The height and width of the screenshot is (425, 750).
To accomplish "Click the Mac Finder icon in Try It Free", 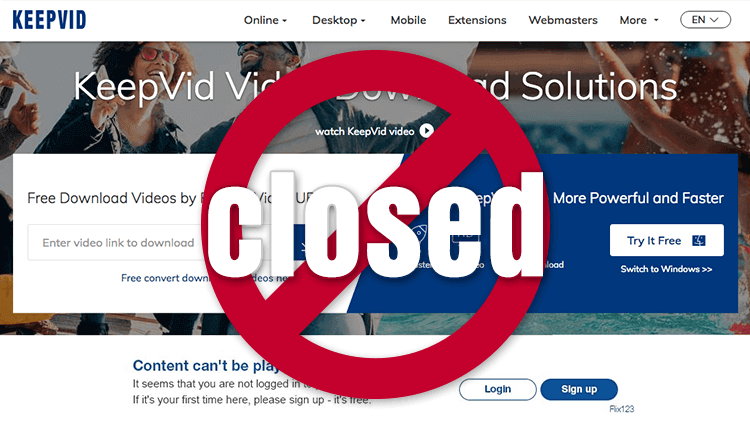I will click(699, 240).
